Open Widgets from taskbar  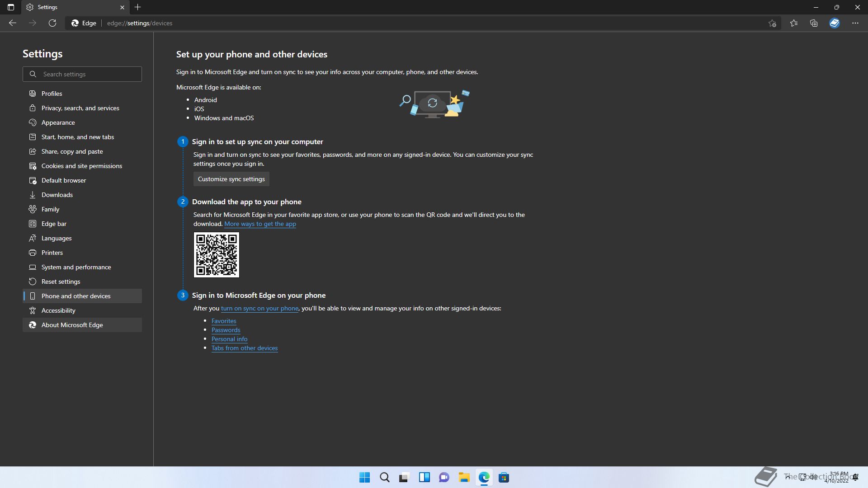click(x=424, y=477)
